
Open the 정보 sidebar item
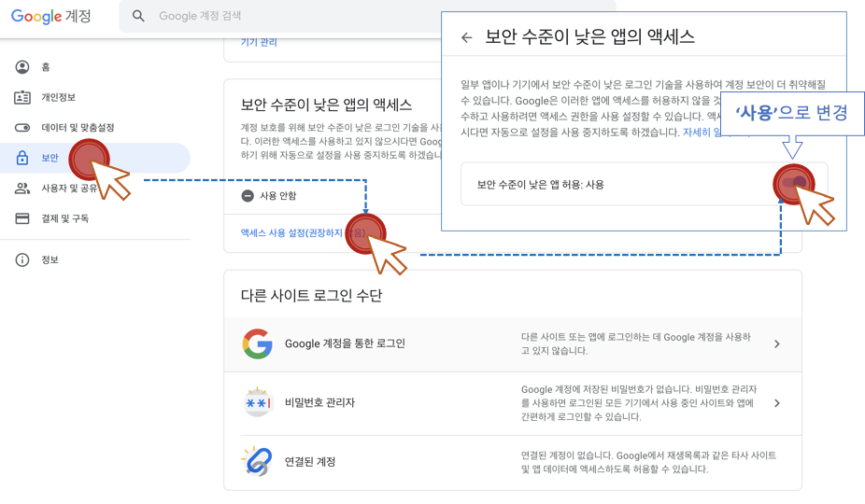pos(95,260)
